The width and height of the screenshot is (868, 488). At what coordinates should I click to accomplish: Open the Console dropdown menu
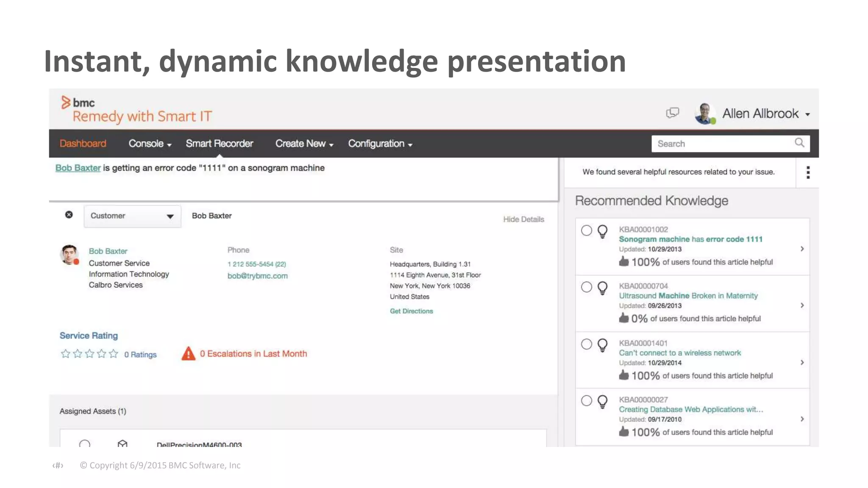pyautogui.click(x=150, y=144)
